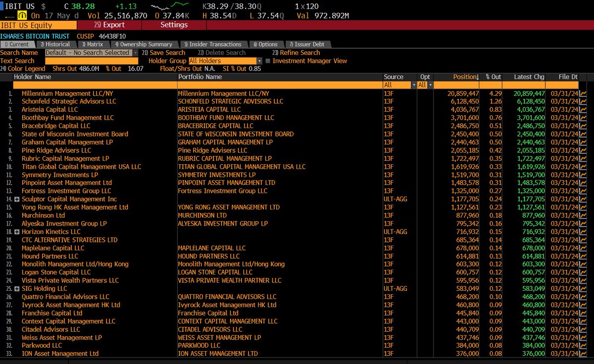This screenshot has width=594, height=364.
Task: Open chart icon for Murchinson Ltd row
Action: tap(583, 216)
